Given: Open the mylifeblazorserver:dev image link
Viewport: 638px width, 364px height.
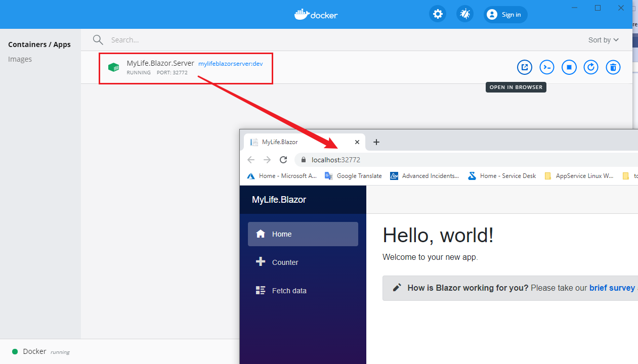Looking at the screenshot, I should [x=230, y=64].
